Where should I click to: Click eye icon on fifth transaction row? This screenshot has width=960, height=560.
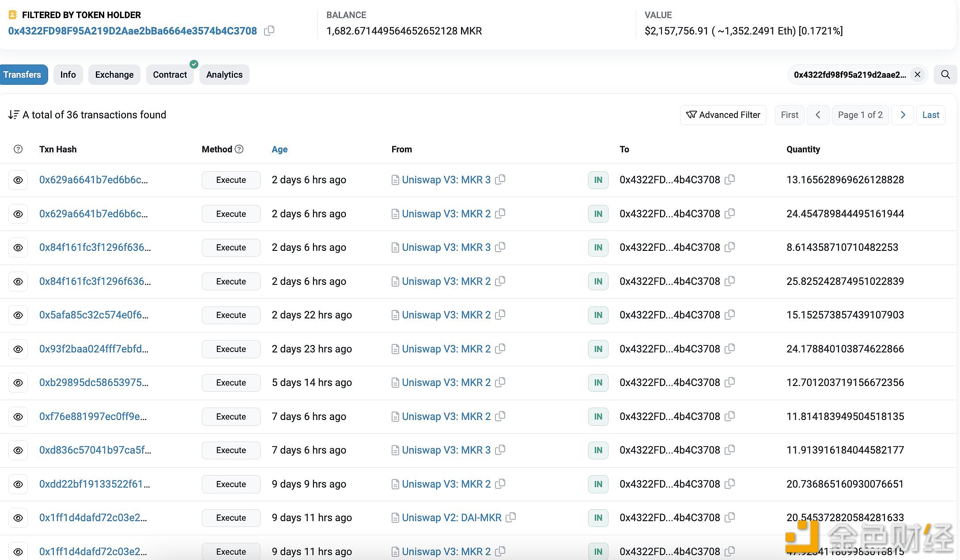(x=18, y=314)
